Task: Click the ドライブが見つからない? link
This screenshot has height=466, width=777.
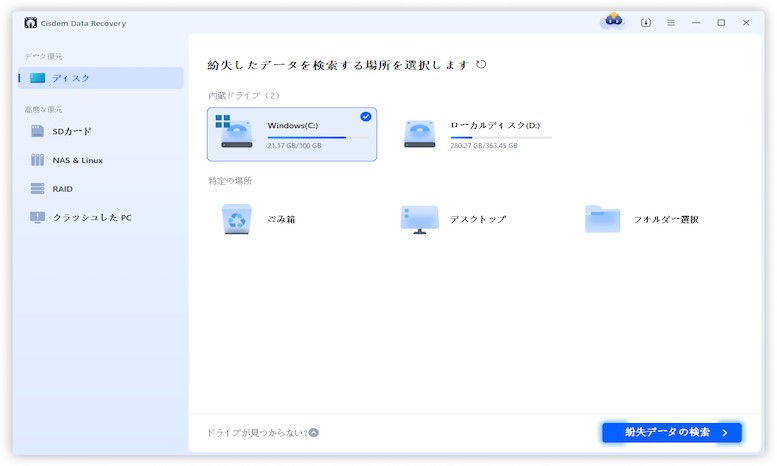Action: coord(257,433)
